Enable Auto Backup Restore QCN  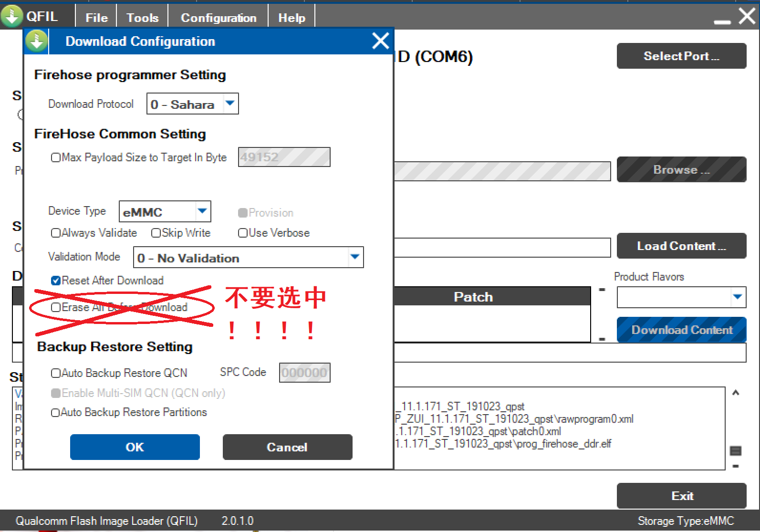pyautogui.click(x=56, y=373)
